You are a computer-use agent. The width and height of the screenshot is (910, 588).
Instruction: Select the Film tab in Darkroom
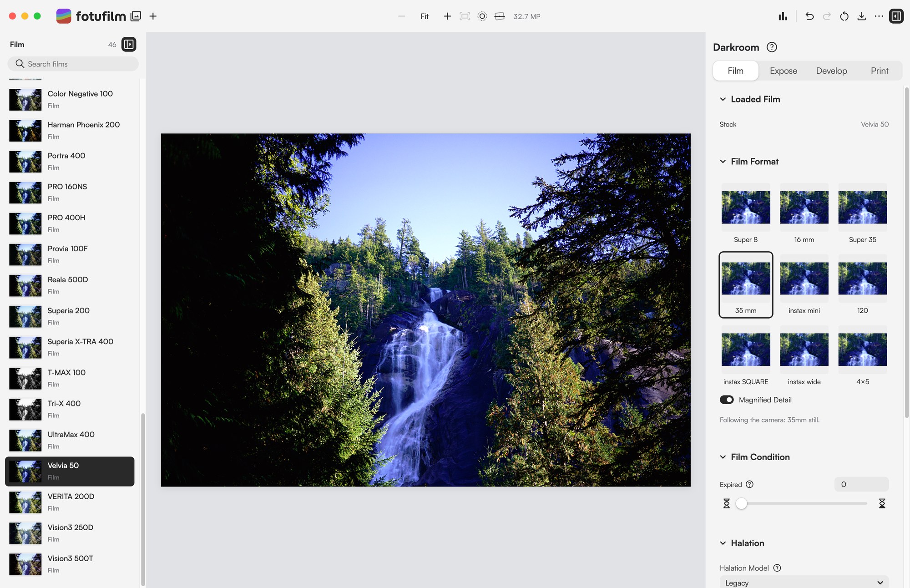pos(735,71)
